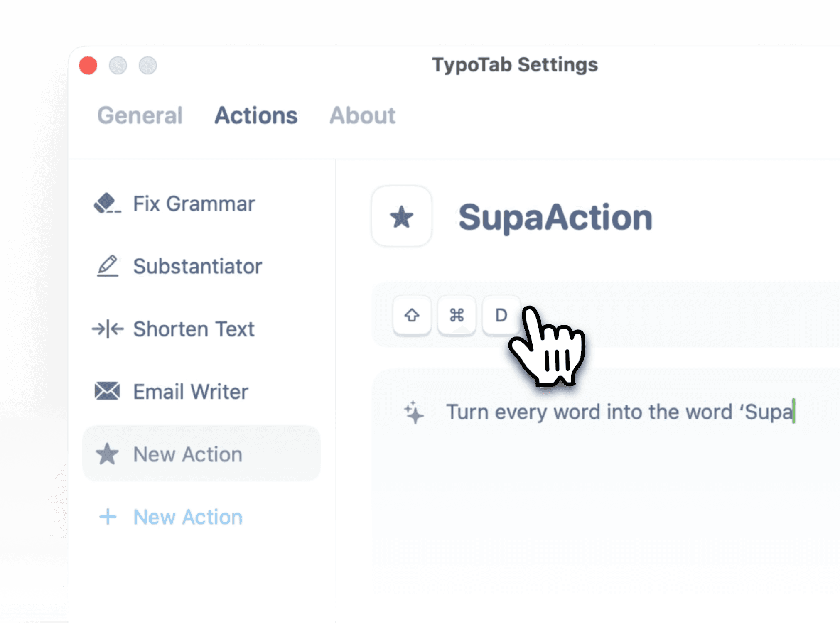Create another action via New Action link
This screenshot has width=840, height=623.
click(187, 517)
